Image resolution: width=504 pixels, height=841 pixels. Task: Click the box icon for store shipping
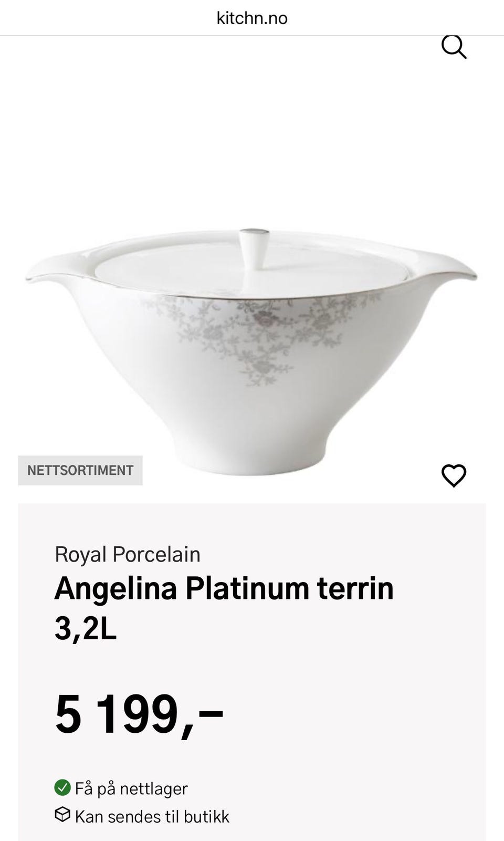point(62,815)
